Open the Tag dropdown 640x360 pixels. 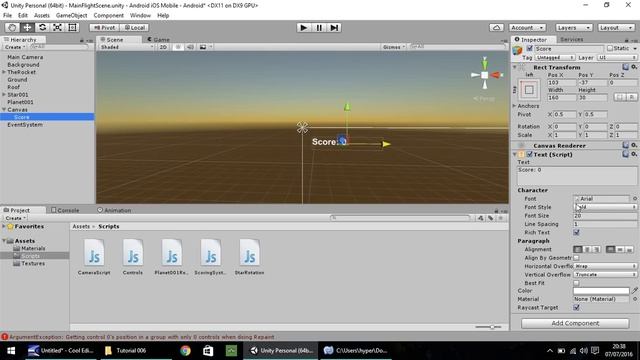[555, 58]
